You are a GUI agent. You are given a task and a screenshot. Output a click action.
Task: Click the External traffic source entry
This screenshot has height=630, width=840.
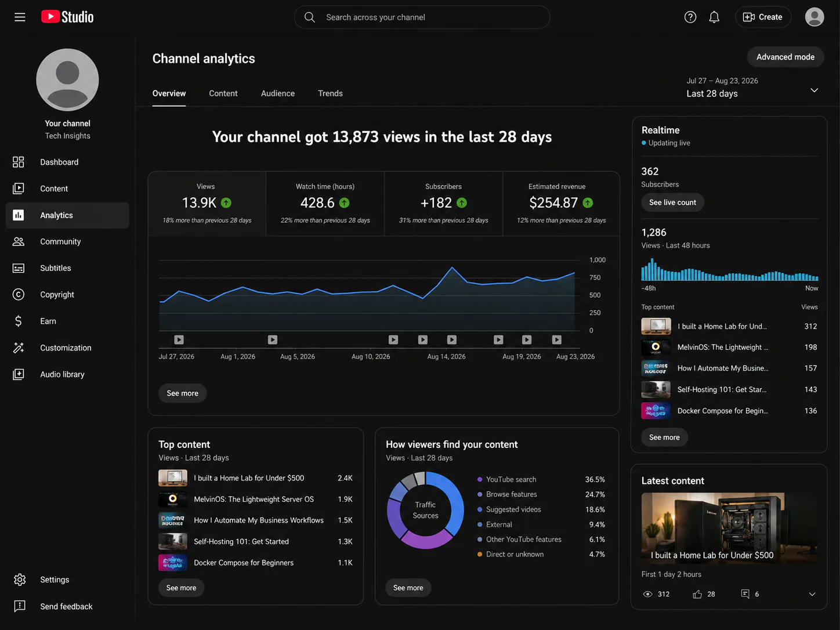541,525
